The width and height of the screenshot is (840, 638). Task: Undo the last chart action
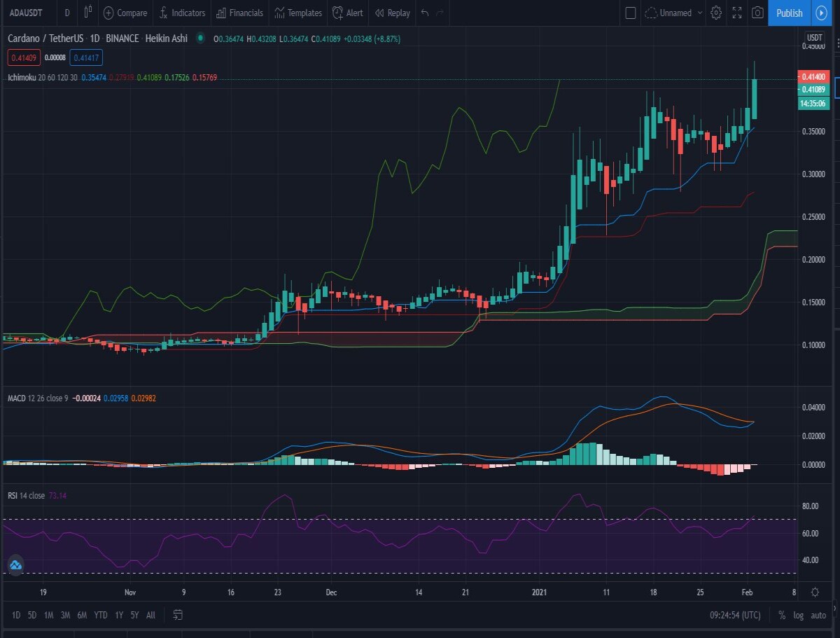point(424,13)
